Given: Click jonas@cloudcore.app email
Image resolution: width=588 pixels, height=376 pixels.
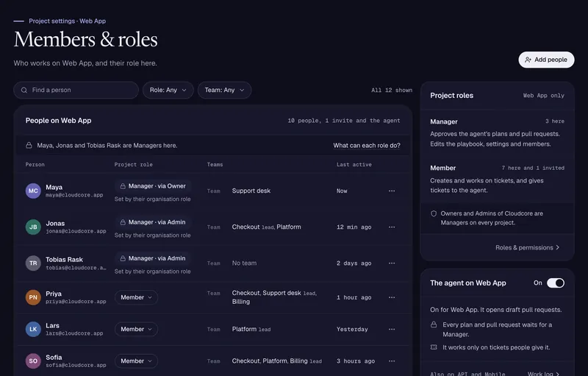Looking at the screenshot, I should [x=76, y=231].
